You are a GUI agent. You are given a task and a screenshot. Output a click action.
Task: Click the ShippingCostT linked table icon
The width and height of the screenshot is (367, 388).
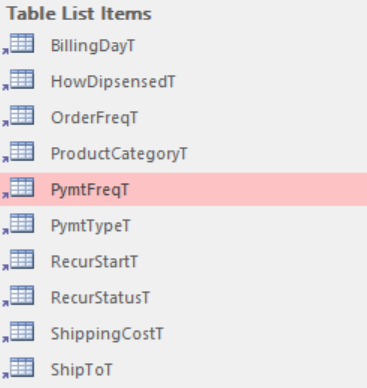[x=18, y=332]
